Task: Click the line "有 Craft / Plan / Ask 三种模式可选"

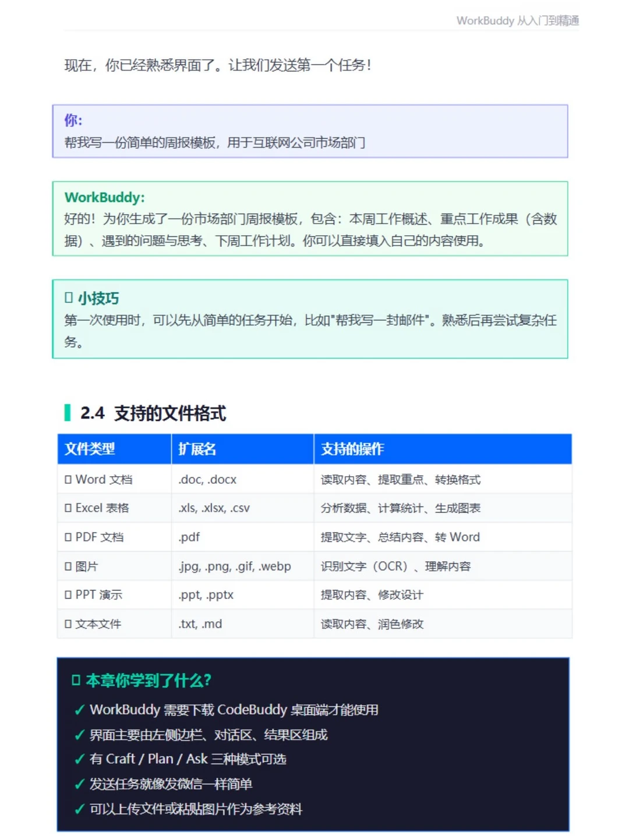Action: point(188,760)
